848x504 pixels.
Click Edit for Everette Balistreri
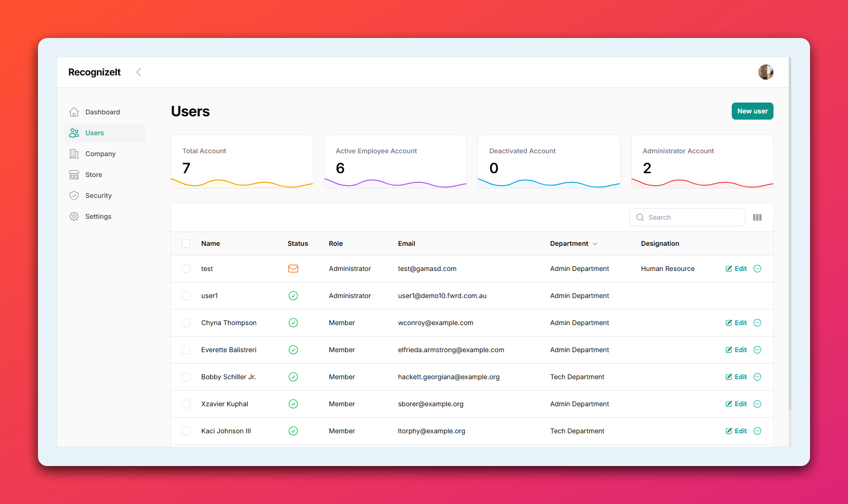(736, 350)
